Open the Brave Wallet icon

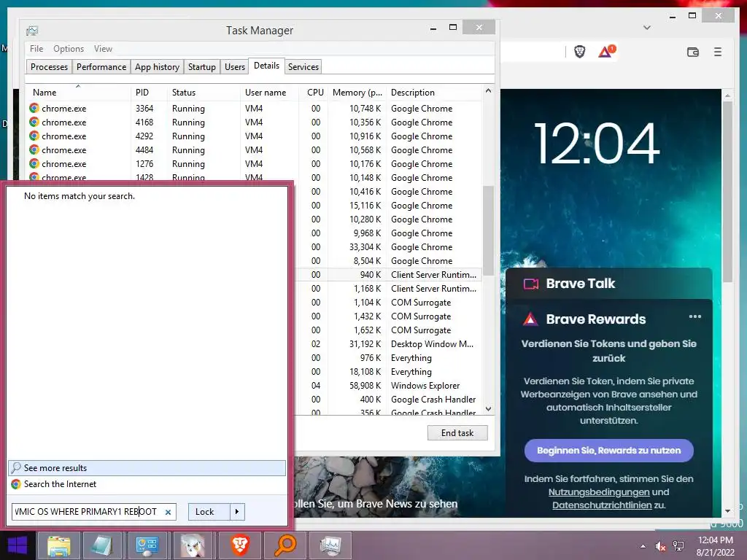click(x=693, y=52)
